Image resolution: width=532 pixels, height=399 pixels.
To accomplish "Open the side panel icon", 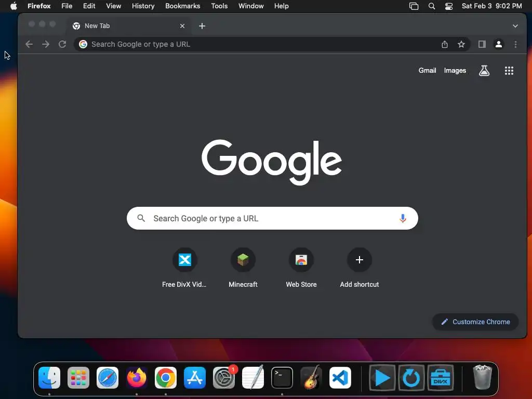I will [x=482, y=44].
